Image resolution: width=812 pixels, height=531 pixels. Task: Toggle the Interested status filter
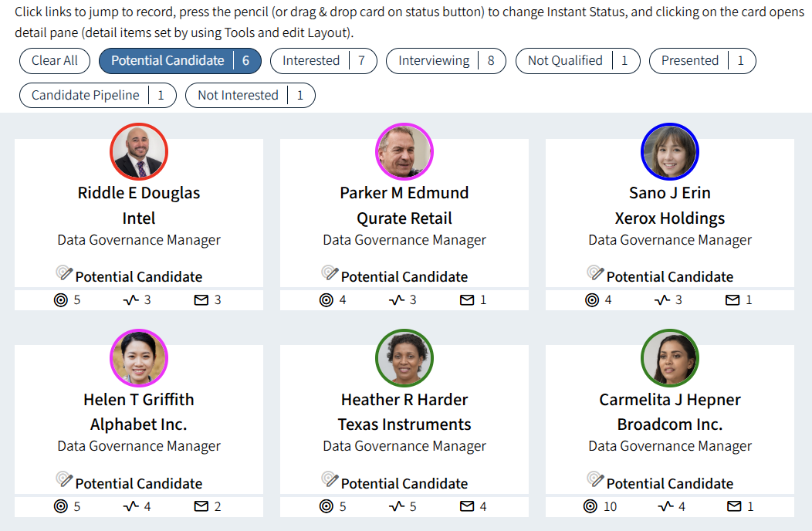pyautogui.click(x=323, y=61)
